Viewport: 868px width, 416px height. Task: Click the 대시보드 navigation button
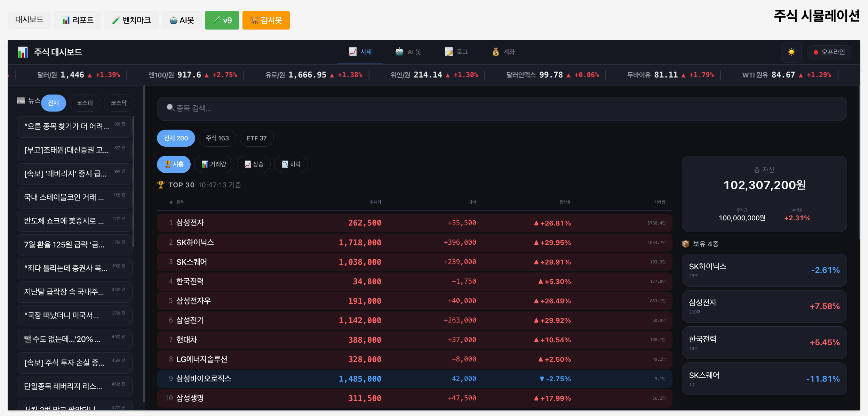(29, 20)
